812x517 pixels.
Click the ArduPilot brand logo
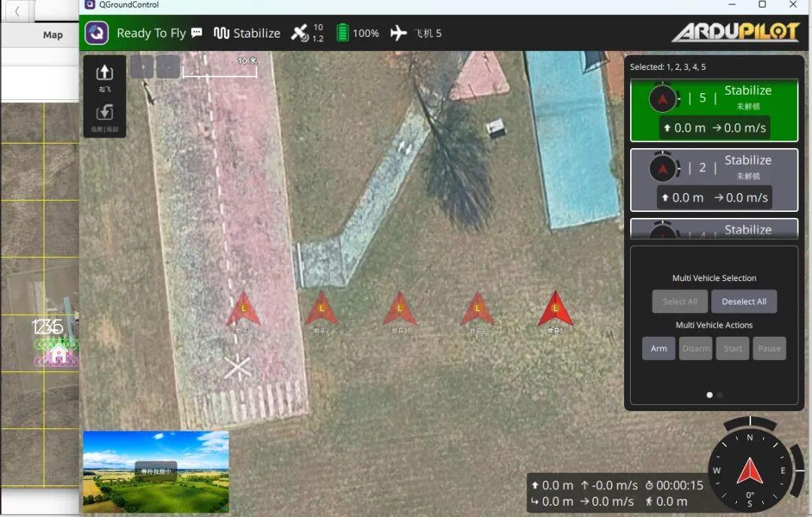point(736,32)
